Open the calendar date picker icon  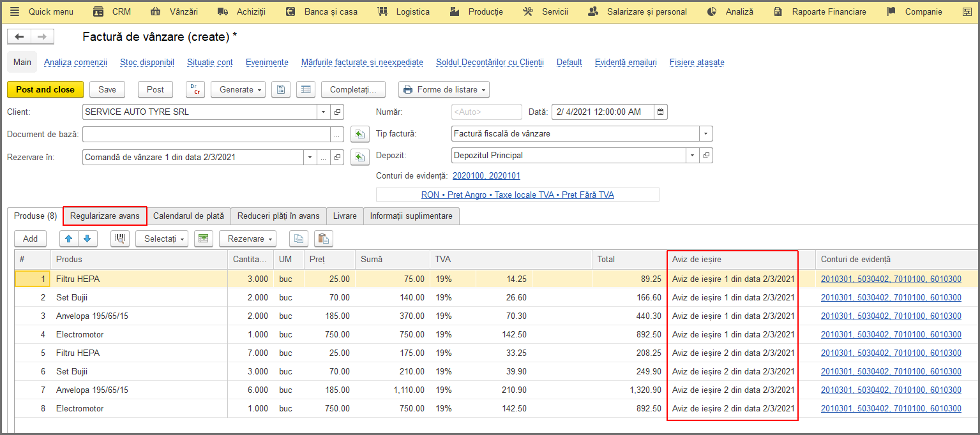tap(661, 112)
